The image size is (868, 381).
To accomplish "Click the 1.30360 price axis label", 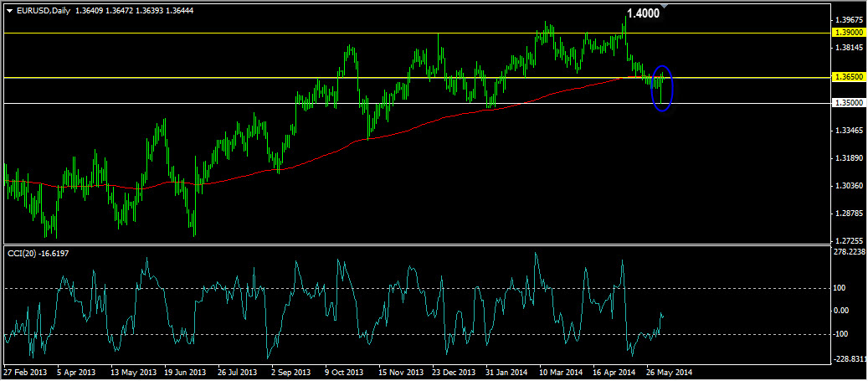I will pos(850,186).
